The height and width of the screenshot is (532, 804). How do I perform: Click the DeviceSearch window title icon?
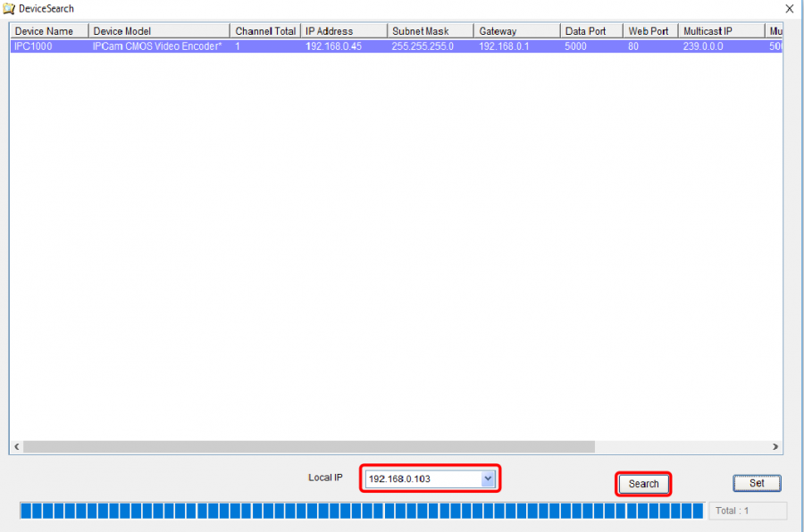point(10,9)
